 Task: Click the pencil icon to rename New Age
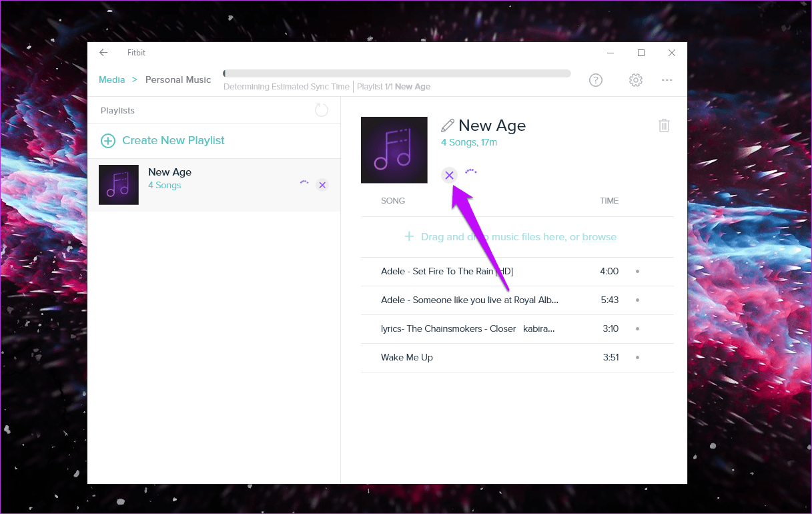tap(448, 125)
